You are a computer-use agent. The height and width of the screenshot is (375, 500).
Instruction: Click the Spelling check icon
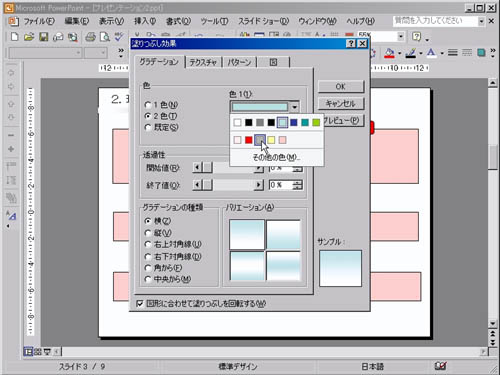pos(119,37)
